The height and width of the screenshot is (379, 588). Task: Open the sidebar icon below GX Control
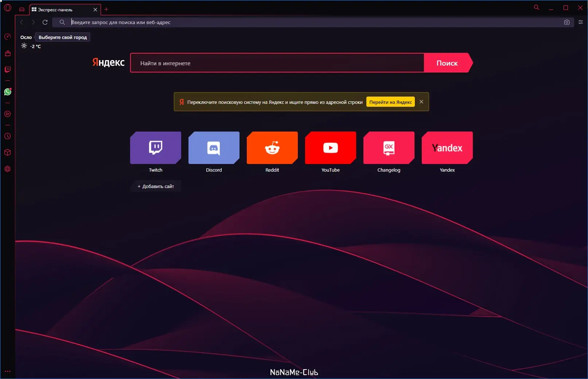tap(8, 53)
